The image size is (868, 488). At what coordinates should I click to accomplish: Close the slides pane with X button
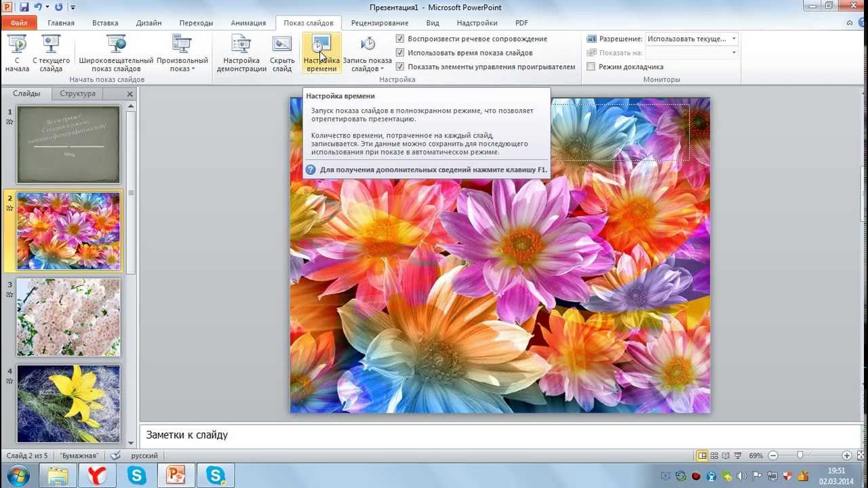[x=130, y=94]
